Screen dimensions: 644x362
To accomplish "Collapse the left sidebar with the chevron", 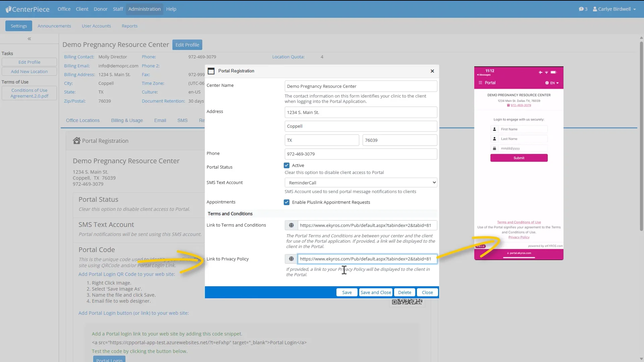I will point(29,39).
